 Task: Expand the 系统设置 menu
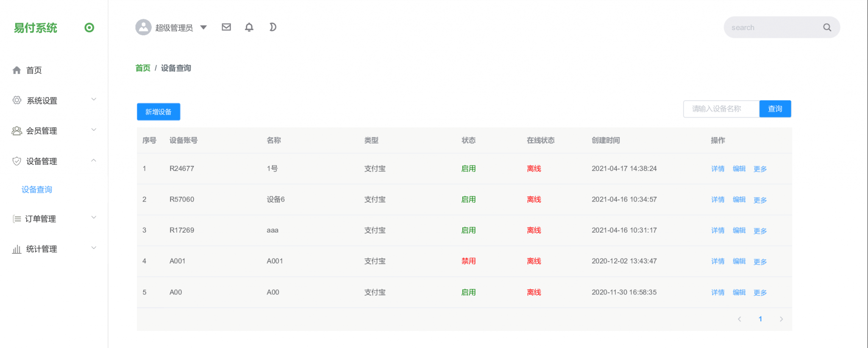pos(42,101)
